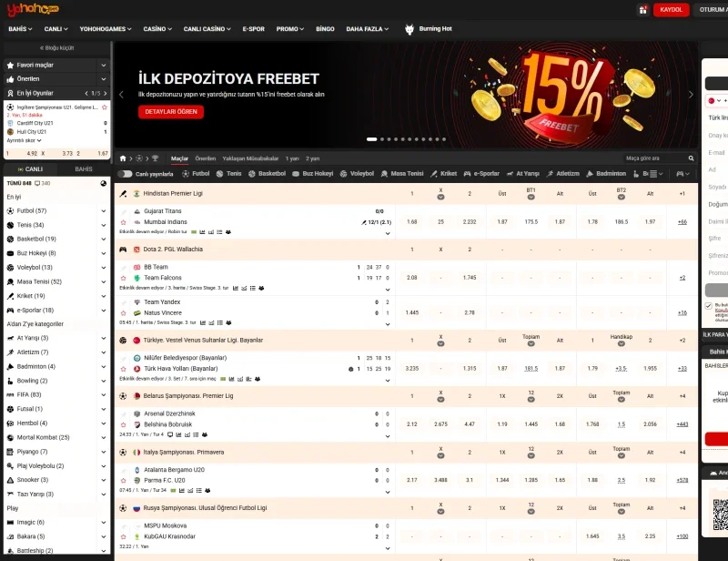This screenshot has width=728, height=561.
Task: Switch to the Yaklaşan Müsabakalar tab
Action: [250, 158]
